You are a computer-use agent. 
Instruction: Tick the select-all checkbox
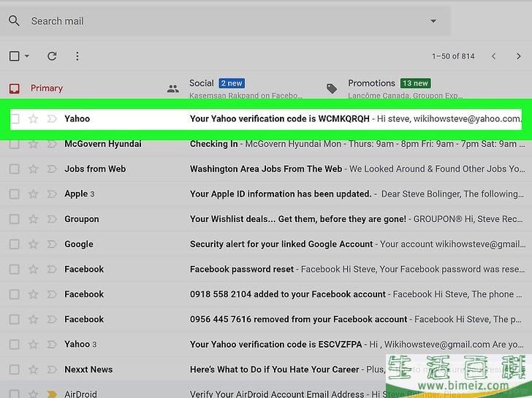(15, 56)
